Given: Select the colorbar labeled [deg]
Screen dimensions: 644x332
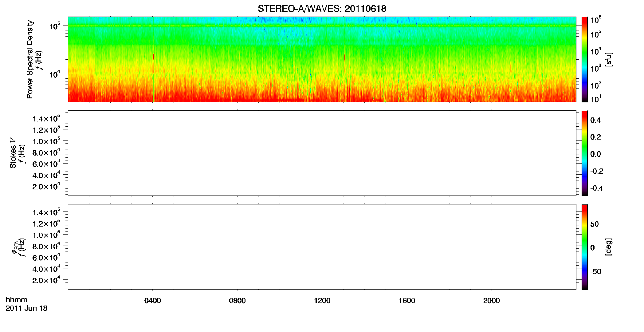Looking at the screenshot, I should pyautogui.click(x=585, y=247).
